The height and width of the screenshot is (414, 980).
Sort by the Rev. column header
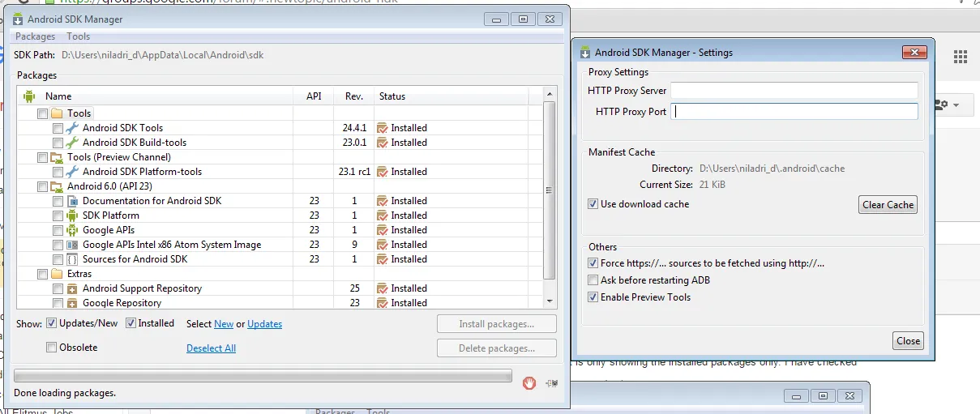coord(354,96)
